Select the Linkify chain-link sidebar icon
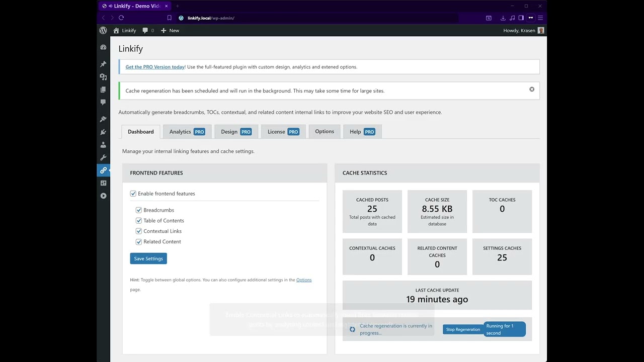The width and height of the screenshot is (644, 362). click(x=103, y=170)
